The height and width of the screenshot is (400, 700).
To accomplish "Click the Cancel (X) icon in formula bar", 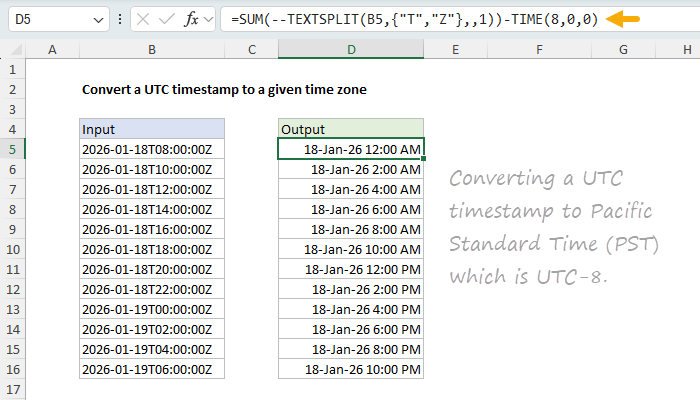I will pyautogui.click(x=143, y=19).
